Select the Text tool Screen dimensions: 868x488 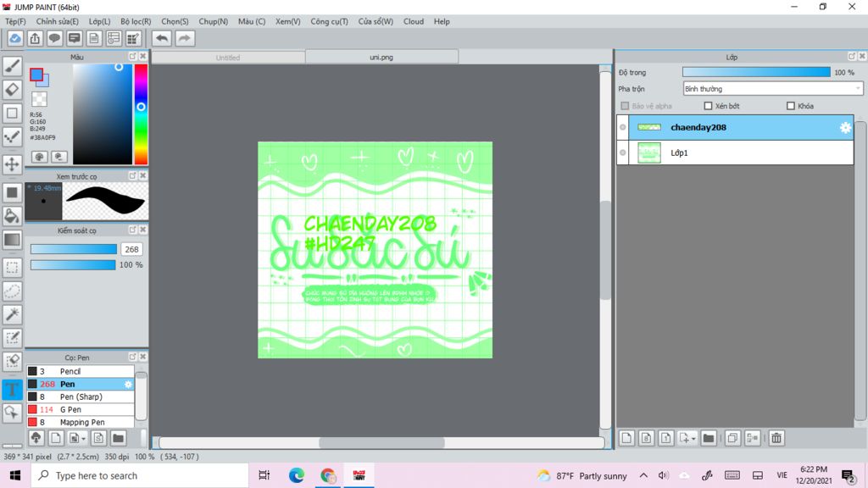12,389
